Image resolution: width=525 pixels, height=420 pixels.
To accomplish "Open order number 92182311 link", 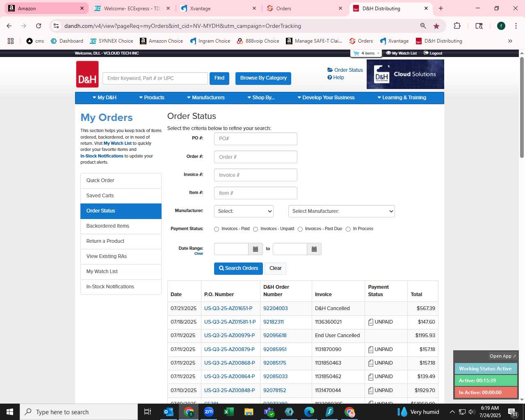I will pyautogui.click(x=274, y=322).
